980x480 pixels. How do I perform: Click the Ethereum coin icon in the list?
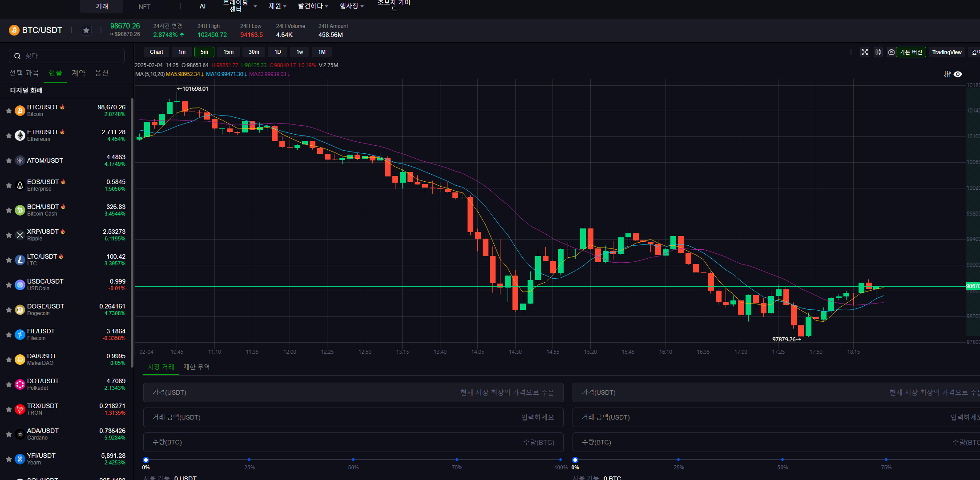[20, 136]
